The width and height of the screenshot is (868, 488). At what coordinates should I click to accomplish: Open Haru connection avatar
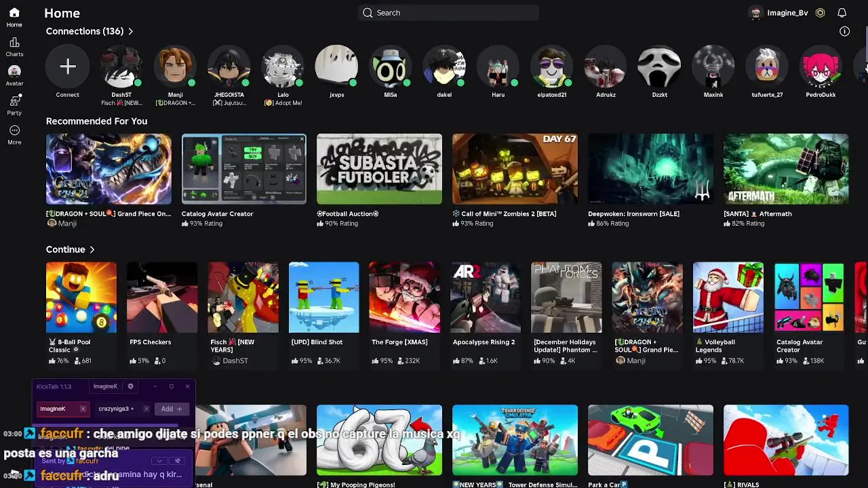click(x=498, y=66)
